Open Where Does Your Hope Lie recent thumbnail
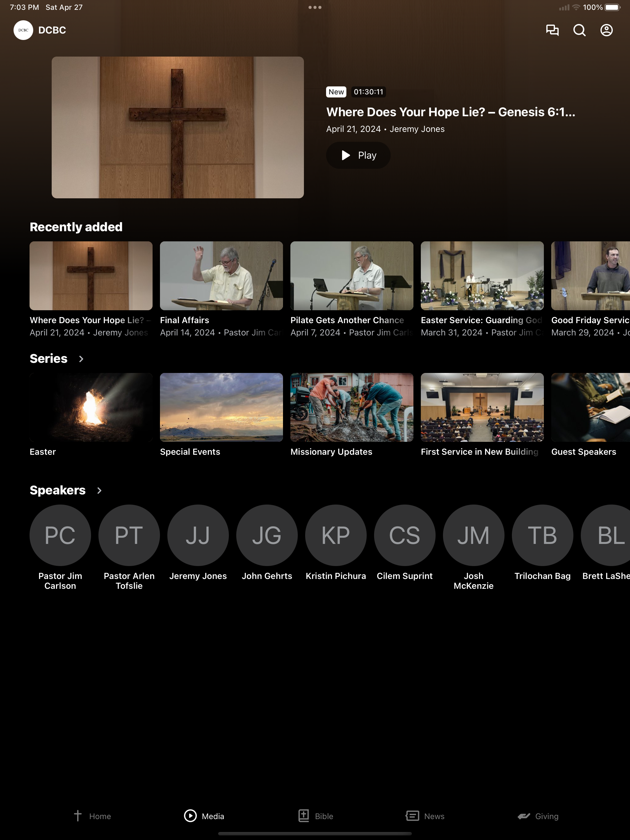 click(x=91, y=276)
